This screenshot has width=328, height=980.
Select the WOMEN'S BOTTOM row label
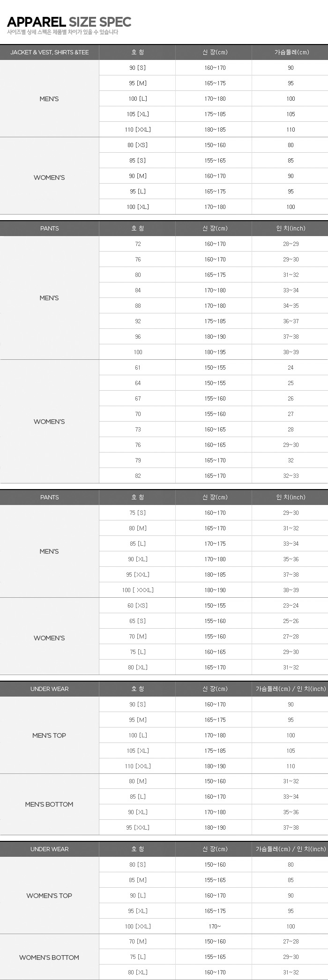click(49, 958)
